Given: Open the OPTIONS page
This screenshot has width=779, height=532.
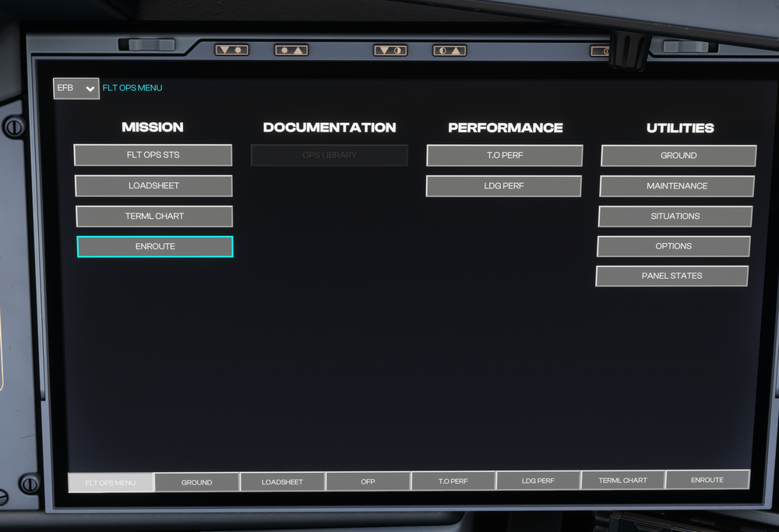Looking at the screenshot, I should [x=673, y=246].
